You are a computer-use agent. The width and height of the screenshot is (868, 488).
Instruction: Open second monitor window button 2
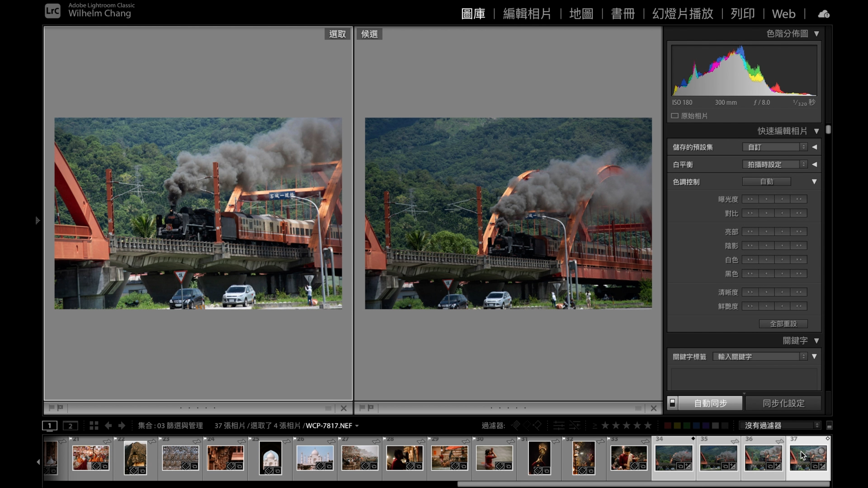coord(70,426)
